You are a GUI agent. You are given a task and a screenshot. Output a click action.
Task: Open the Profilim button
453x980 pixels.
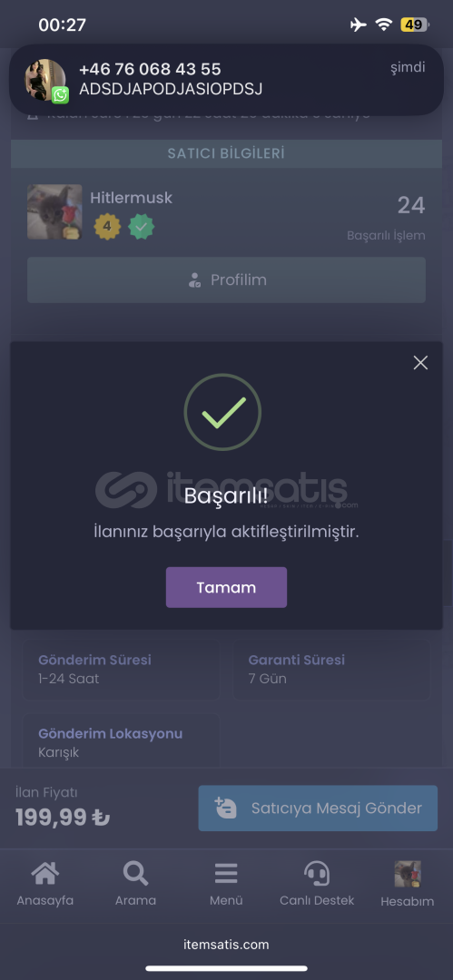227,280
